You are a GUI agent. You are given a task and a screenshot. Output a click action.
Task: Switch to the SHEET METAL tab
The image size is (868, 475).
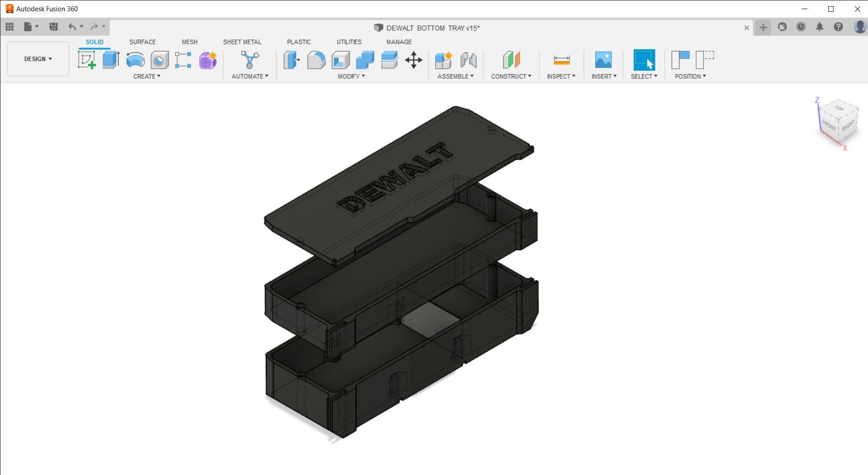click(242, 42)
